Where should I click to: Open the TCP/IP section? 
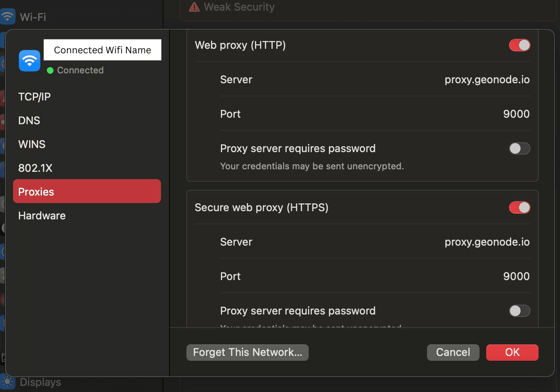(x=34, y=97)
